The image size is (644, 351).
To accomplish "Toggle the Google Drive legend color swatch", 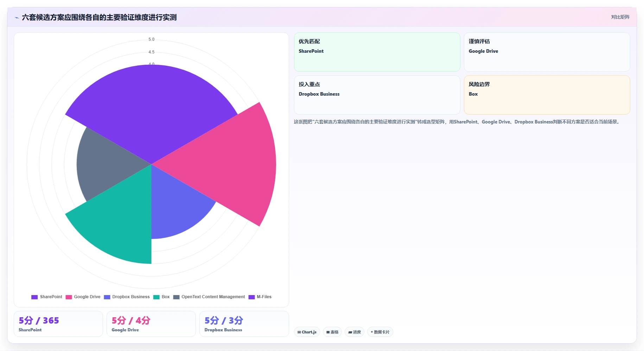I will coord(69,297).
